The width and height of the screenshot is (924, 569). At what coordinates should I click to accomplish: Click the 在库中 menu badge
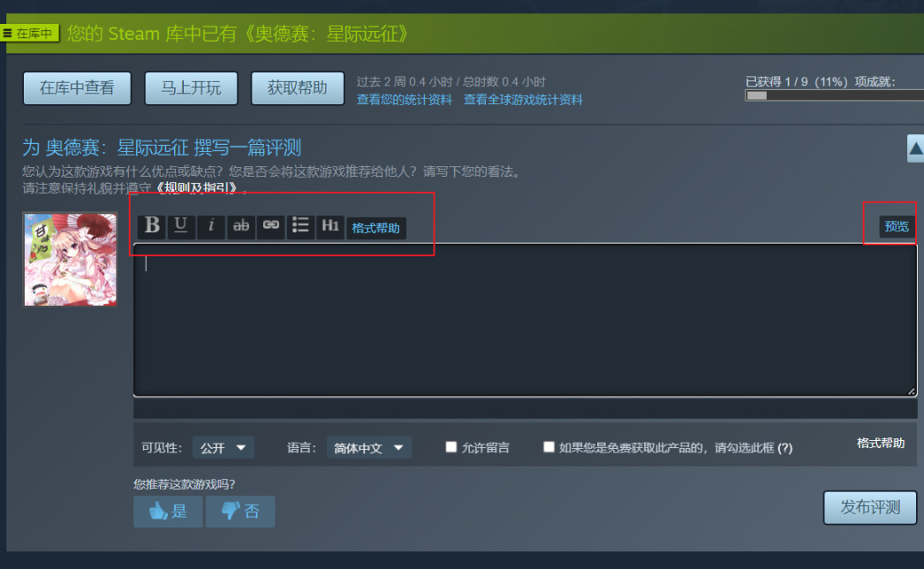pyautogui.click(x=29, y=33)
